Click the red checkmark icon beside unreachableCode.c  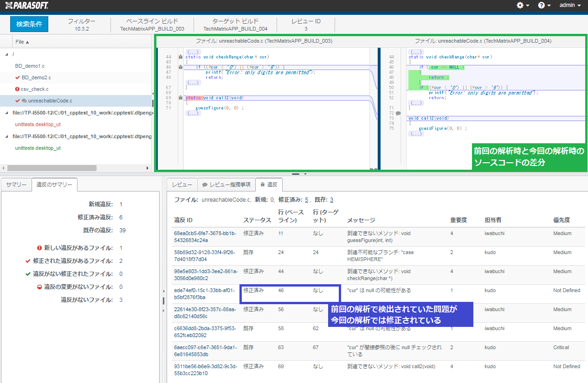pos(18,101)
